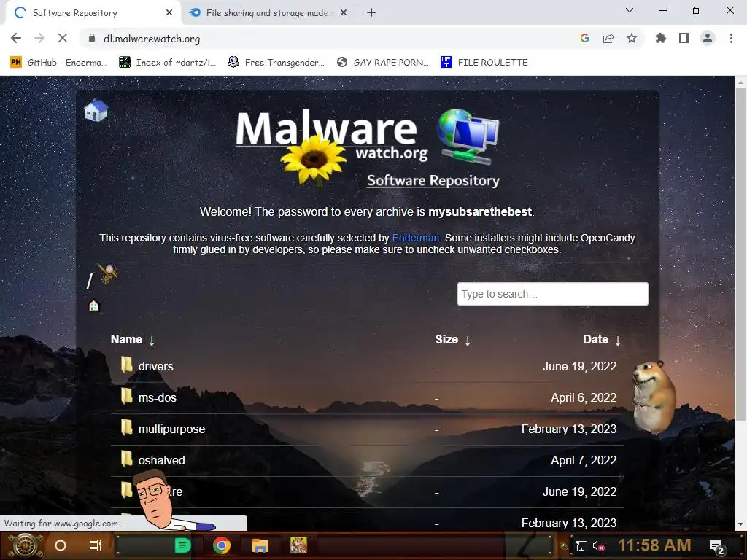Viewport: 747px width, 560px height.
Task: Click the drivers folder icon
Action: (126, 365)
